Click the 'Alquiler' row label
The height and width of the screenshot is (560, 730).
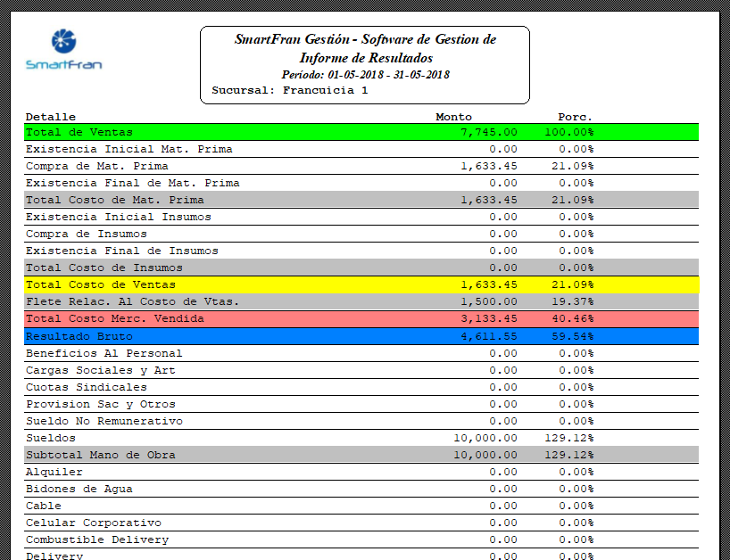pos(54,472)
